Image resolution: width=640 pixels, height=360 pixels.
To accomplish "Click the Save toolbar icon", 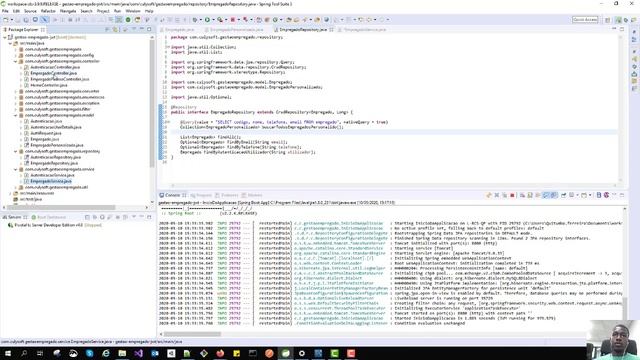I will 18,20.
